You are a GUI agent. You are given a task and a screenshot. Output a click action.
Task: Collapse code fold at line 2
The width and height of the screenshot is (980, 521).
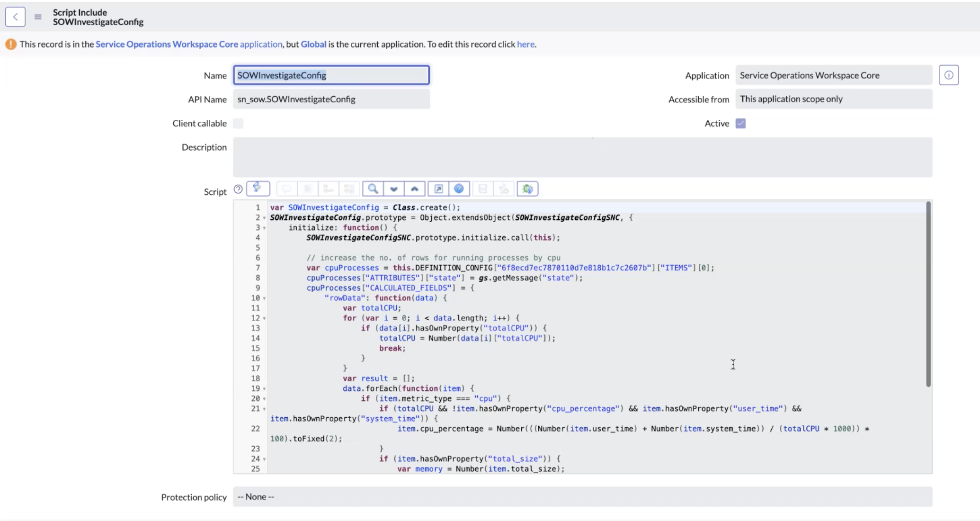pos(264,218)
